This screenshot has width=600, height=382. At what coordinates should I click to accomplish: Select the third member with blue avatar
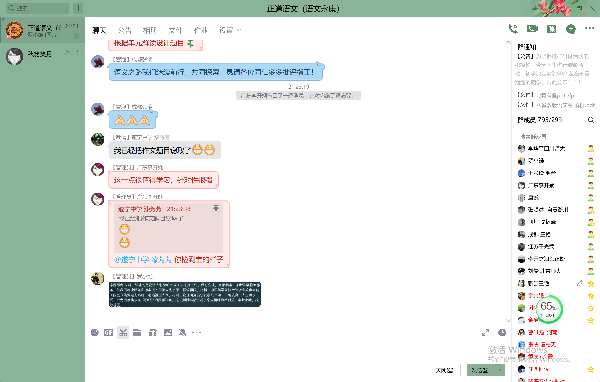[x=555, y=173]
